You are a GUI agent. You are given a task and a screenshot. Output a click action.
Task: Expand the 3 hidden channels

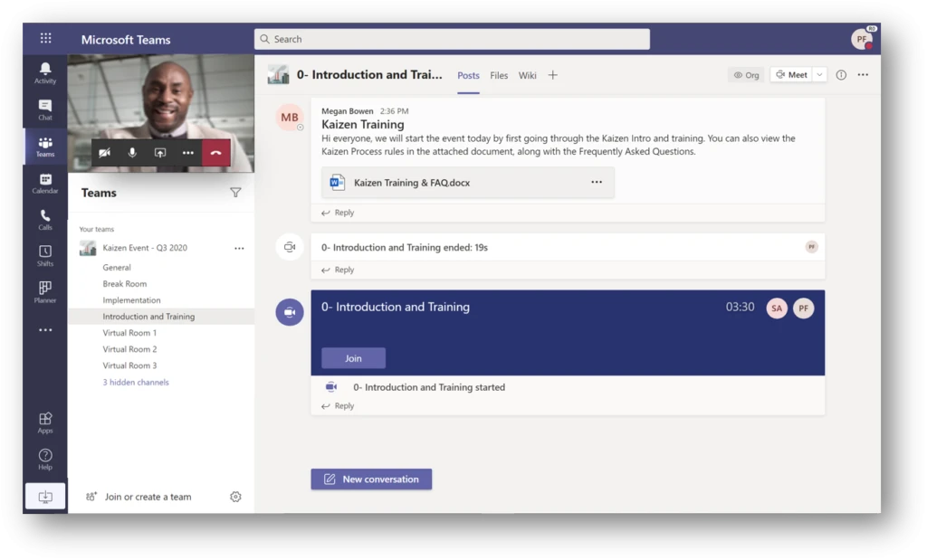[136, 382]
